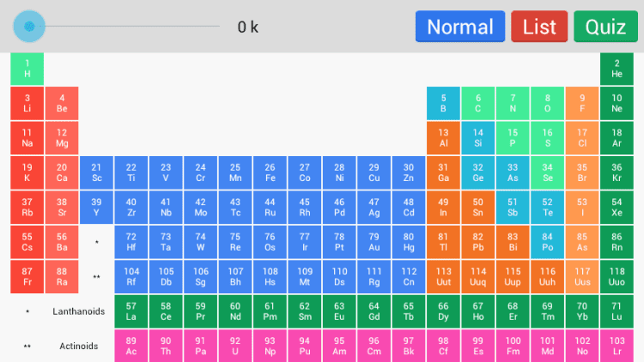Click the Lawrencium (Lr) tile
644x362 pixels.
tap(617, 346)
